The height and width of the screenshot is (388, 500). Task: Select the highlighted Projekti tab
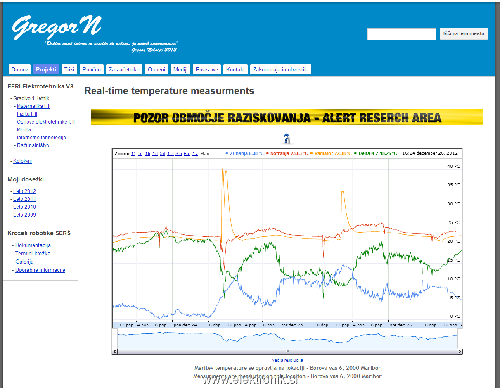(x=46, y=69)
